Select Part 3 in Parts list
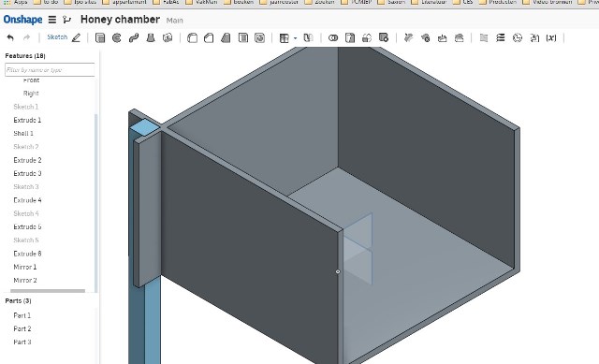 point(22,342)
